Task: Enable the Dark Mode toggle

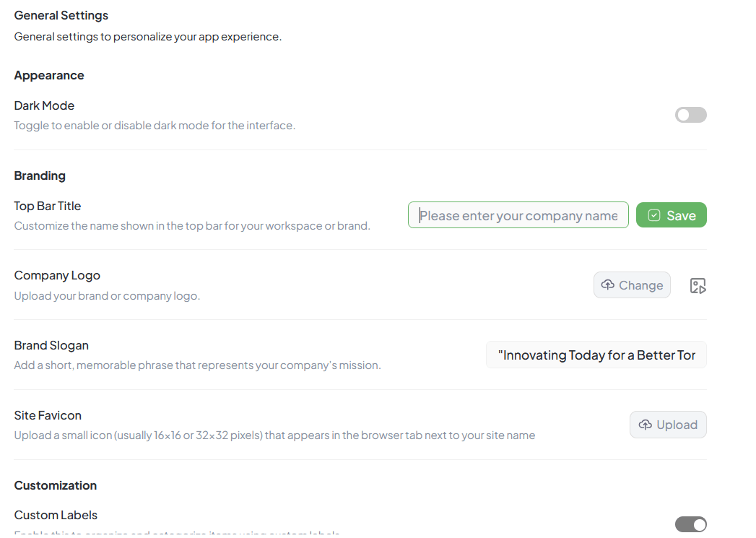Action: pyautogui.click(x=690, y=115)
